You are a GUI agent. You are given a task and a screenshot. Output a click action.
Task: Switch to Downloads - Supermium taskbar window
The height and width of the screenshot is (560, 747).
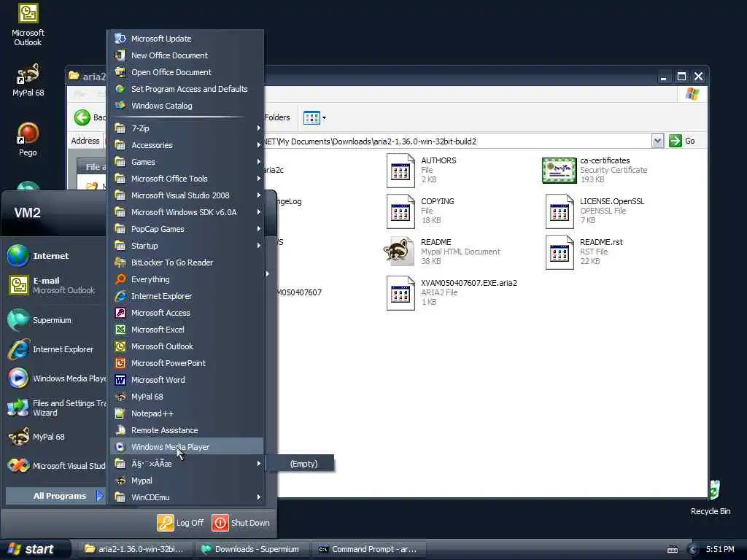coord(251,549)
